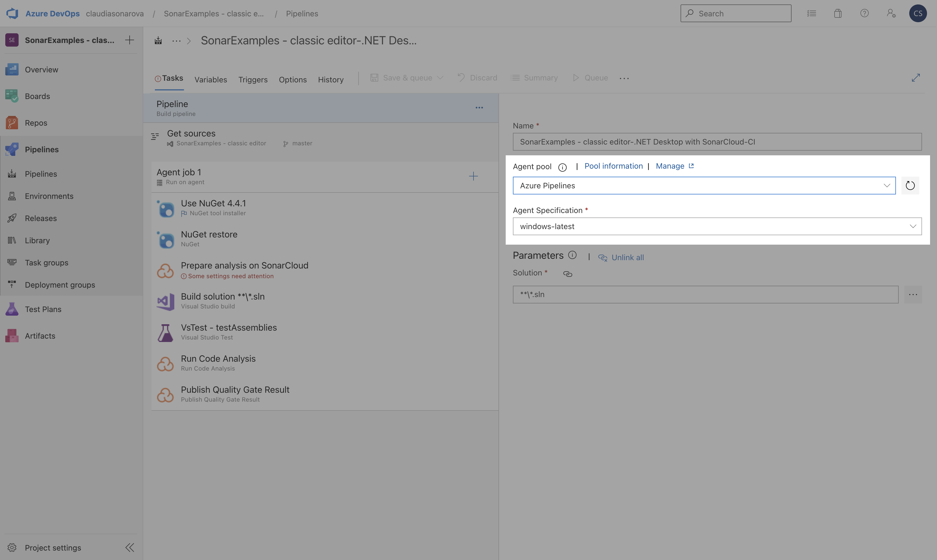Image resolution: width=937 pixels, height=560 pixels.
Task: Open the Marketplace shopping bag icon
Action: 838,13
